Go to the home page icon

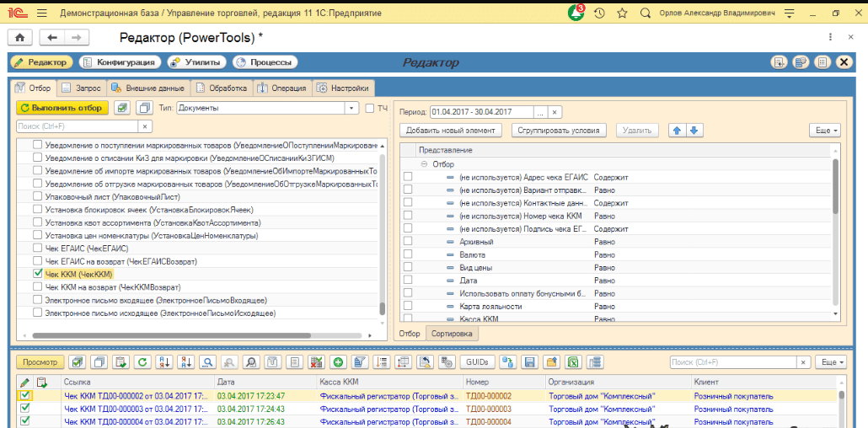point(19,38)
